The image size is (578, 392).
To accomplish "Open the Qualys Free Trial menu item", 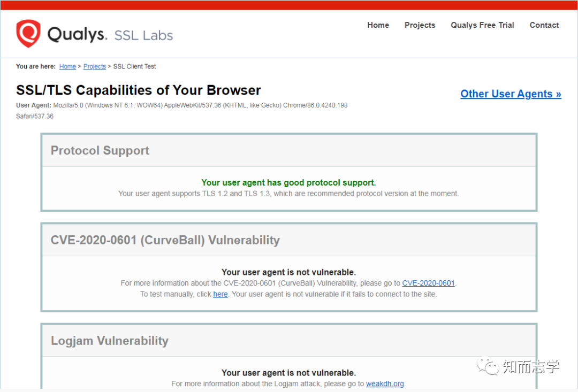I will point(482,25).
